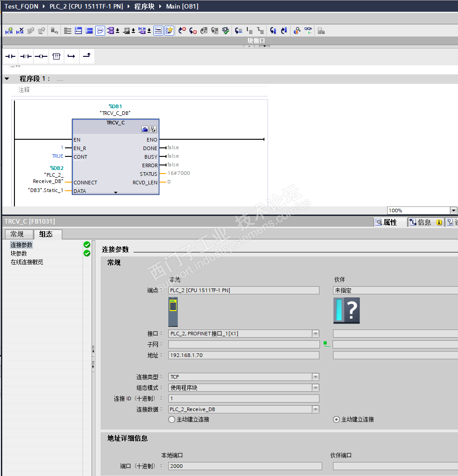This screenshot has width=458, height=476.
Task: Click the 注释 network comment field
Action: pos(143,90)
